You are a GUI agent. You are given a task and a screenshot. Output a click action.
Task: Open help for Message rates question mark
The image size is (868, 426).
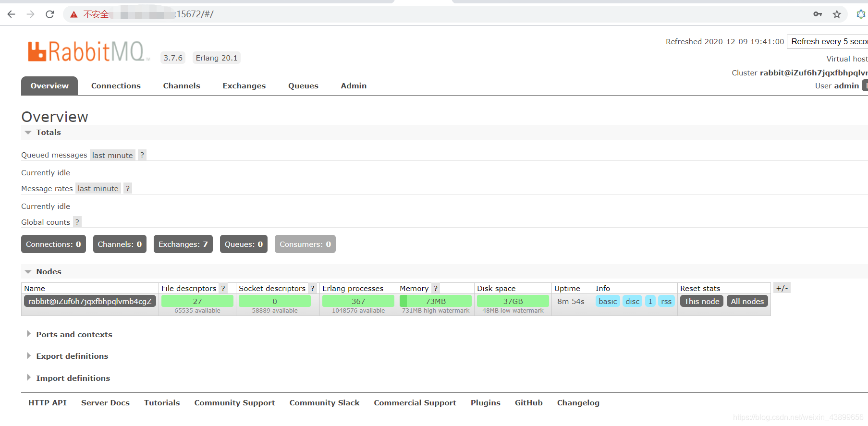click(128, 188)
